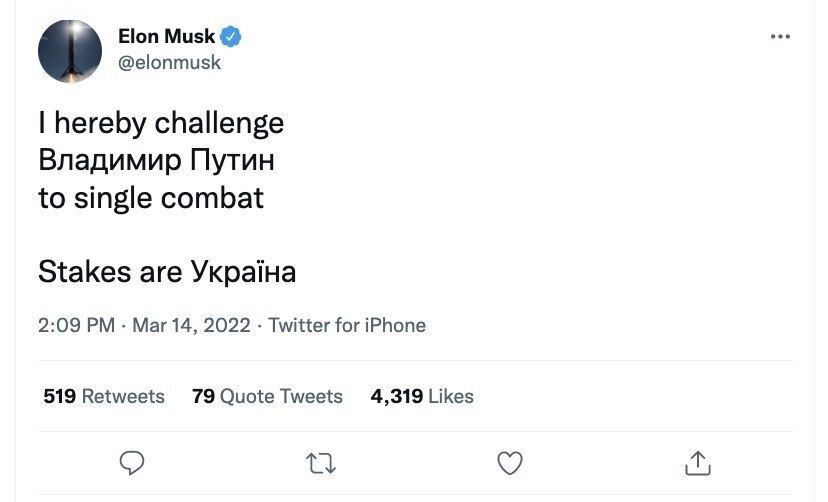Open Elon Musk's rocket profile picture

click(70, 51)
